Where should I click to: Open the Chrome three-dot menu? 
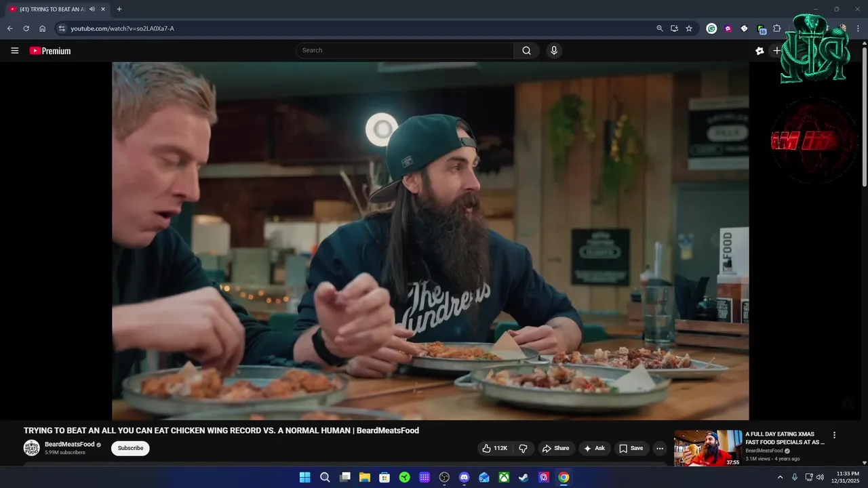pyautogui.click(x=859, y=28)
